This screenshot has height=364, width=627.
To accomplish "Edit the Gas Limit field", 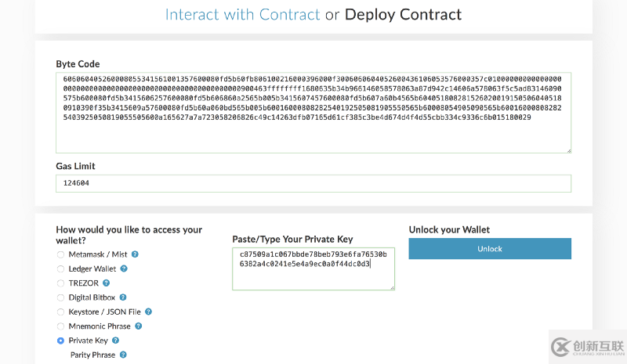I will pyautogui.click(x=313, y=183).
